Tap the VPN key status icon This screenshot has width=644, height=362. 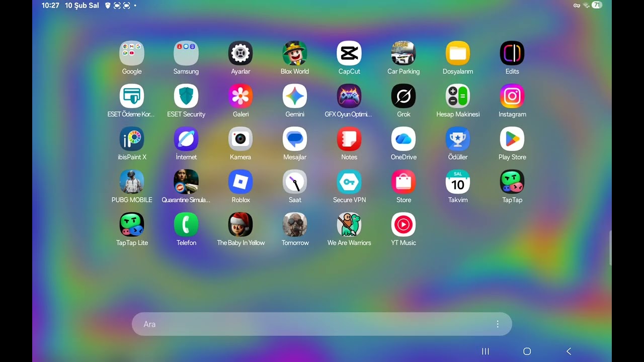click(577, 6)
